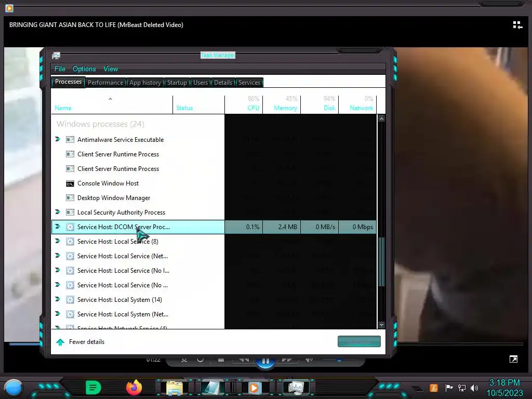The height and width of the screenshot is (399, 532).
Task: Expand Service Host: Local System (Net...
Action: [x=58, y=314]
